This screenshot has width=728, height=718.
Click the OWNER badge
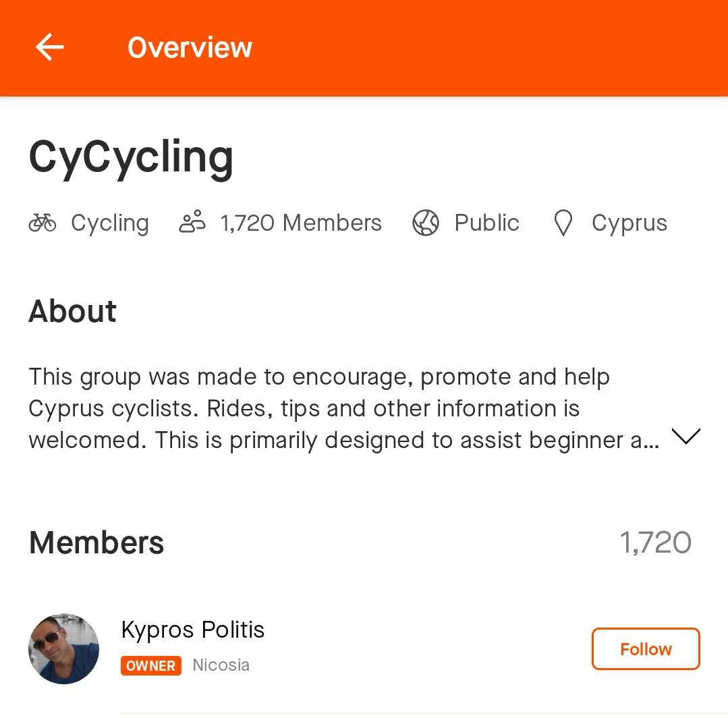[x=151, y=665]
